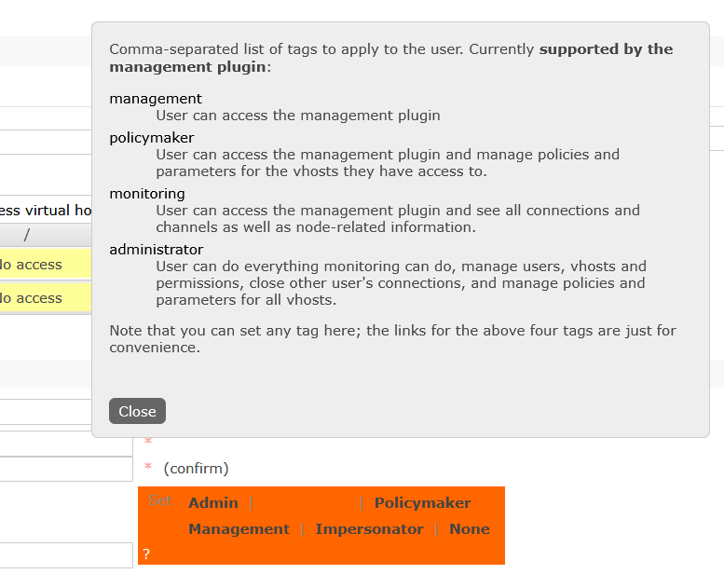Image resolution: width=724 pixels, height=588 pixels.
Task: Open the question mark help icon
Action: (146, 554)
